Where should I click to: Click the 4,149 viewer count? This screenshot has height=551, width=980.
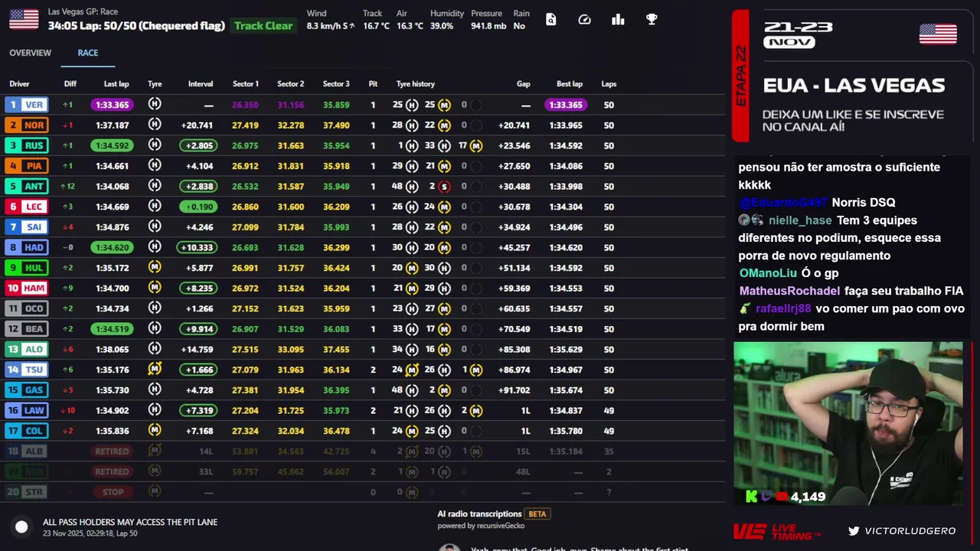click(808, 497)
